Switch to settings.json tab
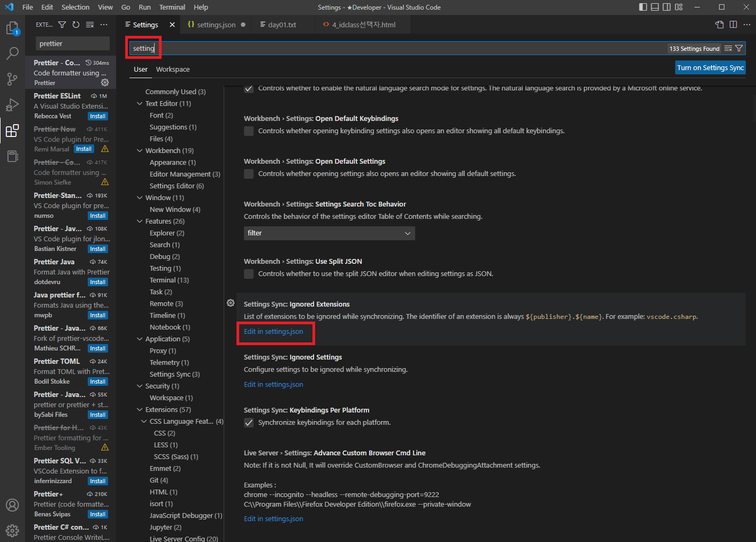The width and height of the screenshot is (756, 542). pos(216,25)
